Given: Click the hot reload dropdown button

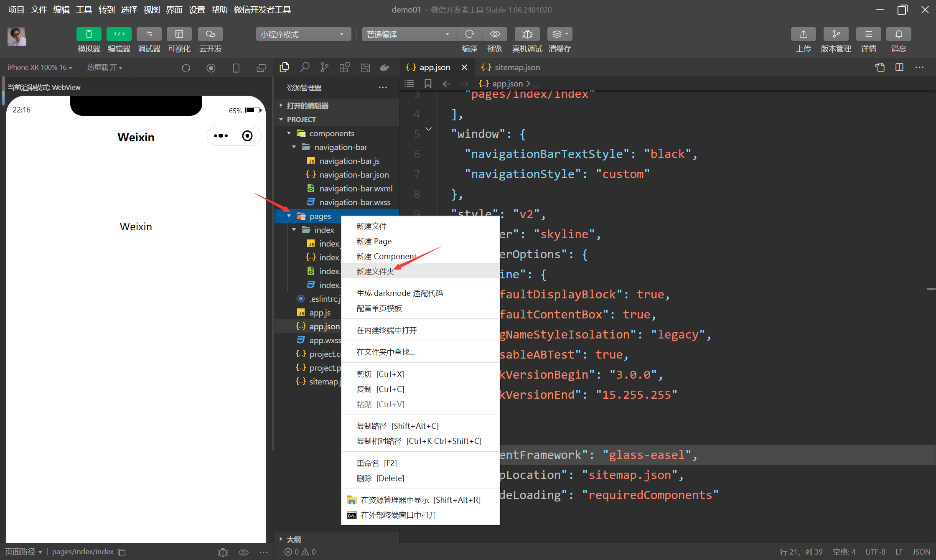Looking at the screenshot, I should point(104,67).
